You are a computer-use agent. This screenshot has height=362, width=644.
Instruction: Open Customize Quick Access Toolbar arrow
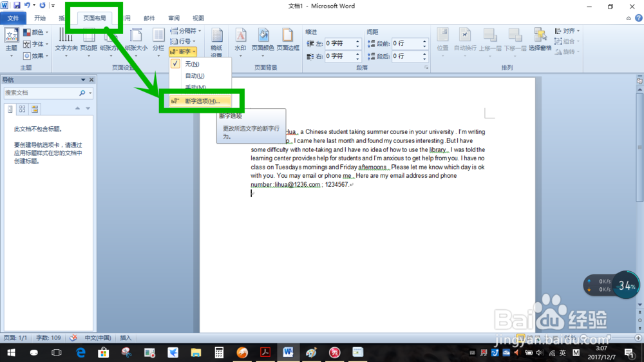(53, 5)
